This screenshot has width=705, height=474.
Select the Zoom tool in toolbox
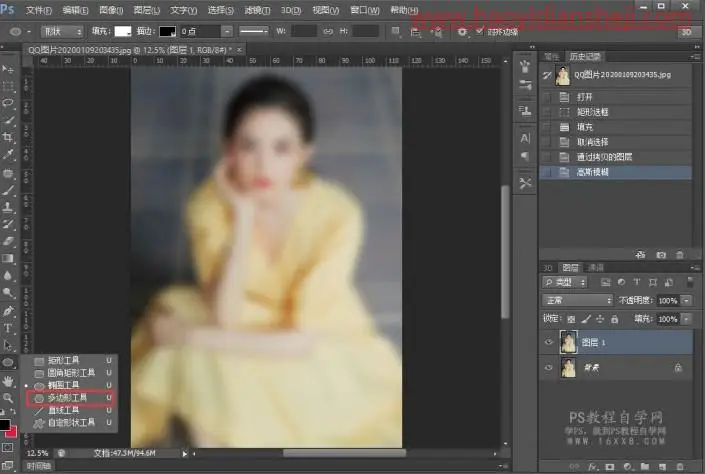(8, 398)
